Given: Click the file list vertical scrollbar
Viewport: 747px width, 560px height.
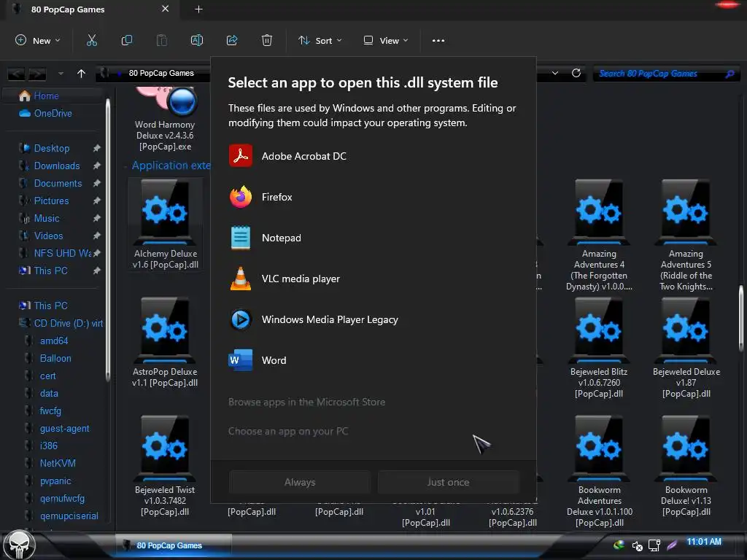Looking at the screenshot, I should [742, 318].
